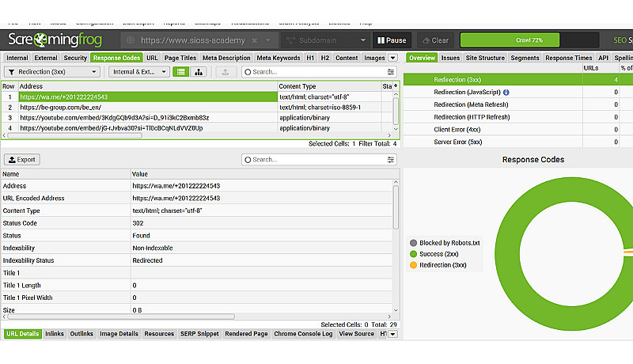Open the Segments tab
This screenshot has height=364, width=633.
525,58
